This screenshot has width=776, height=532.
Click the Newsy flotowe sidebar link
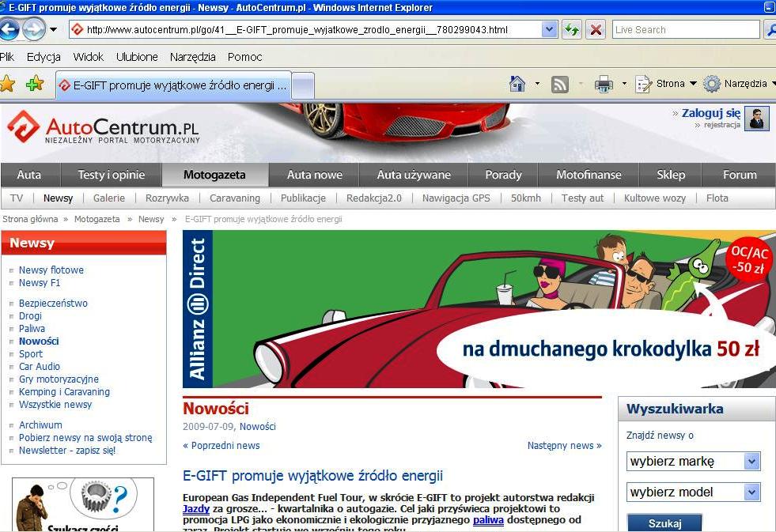pyautogui.click(x=51, y=270)
